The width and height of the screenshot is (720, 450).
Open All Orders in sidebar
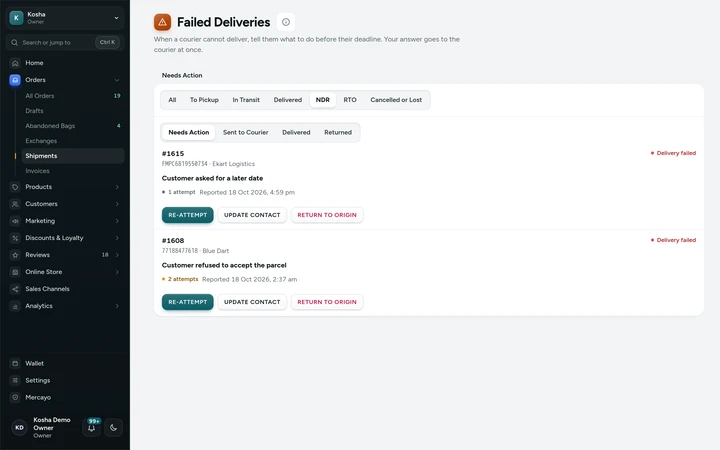[72, 96]
